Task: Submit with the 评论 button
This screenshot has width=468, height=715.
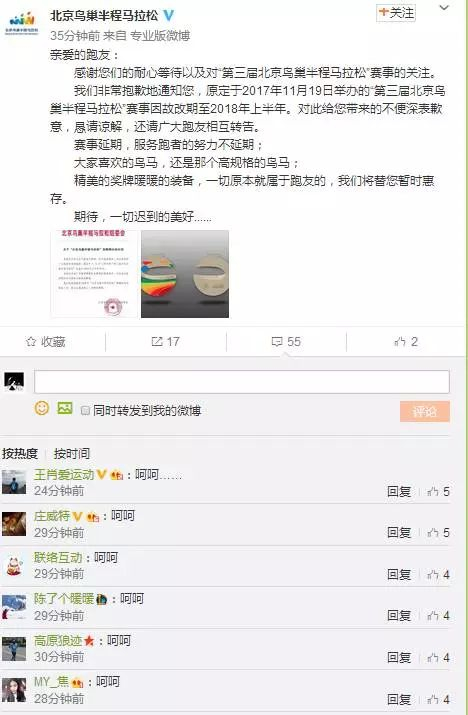Action: coord(425,411)
